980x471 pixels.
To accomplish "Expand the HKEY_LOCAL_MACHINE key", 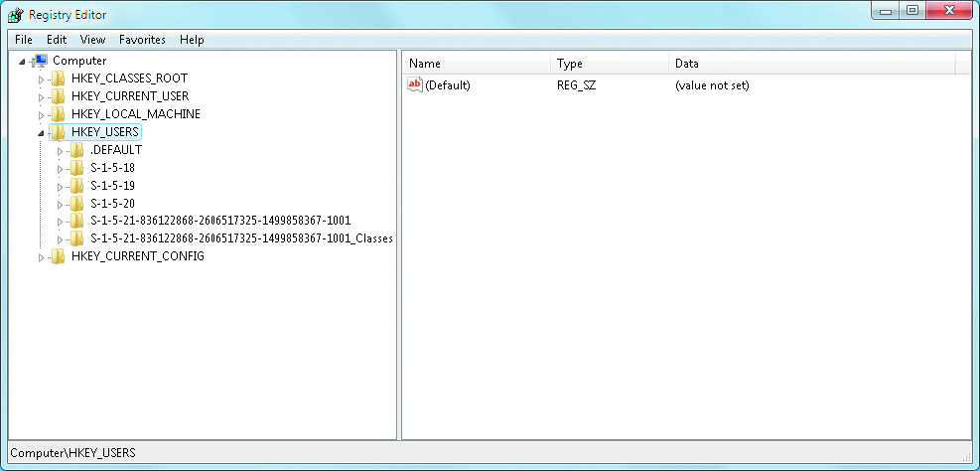I will pos(42,115).
